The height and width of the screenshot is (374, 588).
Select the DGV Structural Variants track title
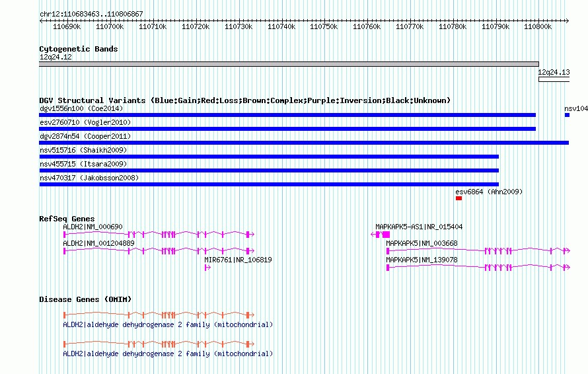point(245,100)
